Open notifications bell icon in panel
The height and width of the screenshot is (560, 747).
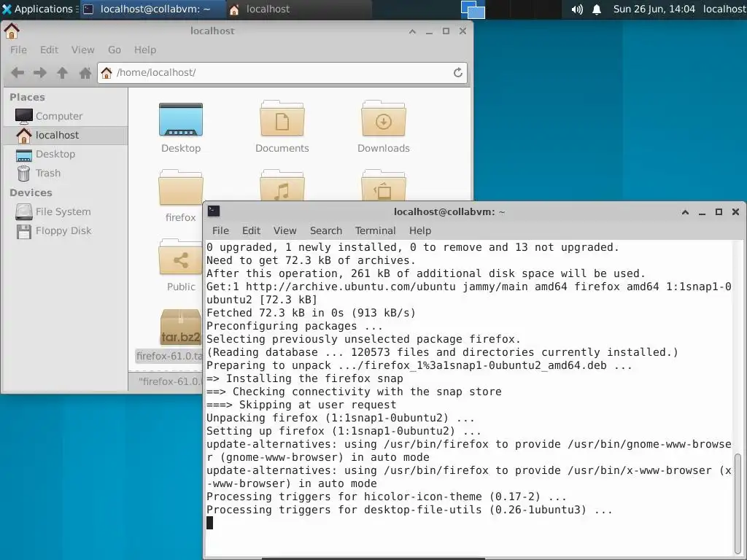pos(597,9)
